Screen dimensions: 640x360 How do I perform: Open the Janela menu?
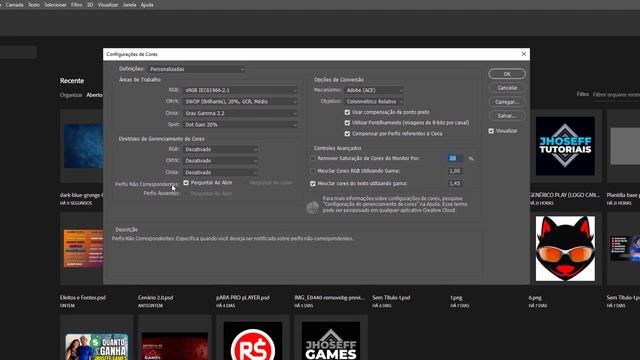pos(129,5)
